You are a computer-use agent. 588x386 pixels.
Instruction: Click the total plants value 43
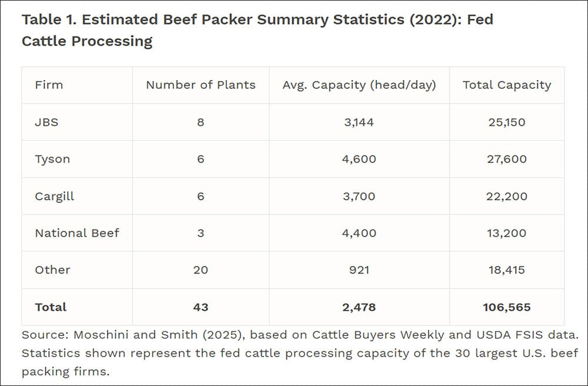click(x=201, y=307)
